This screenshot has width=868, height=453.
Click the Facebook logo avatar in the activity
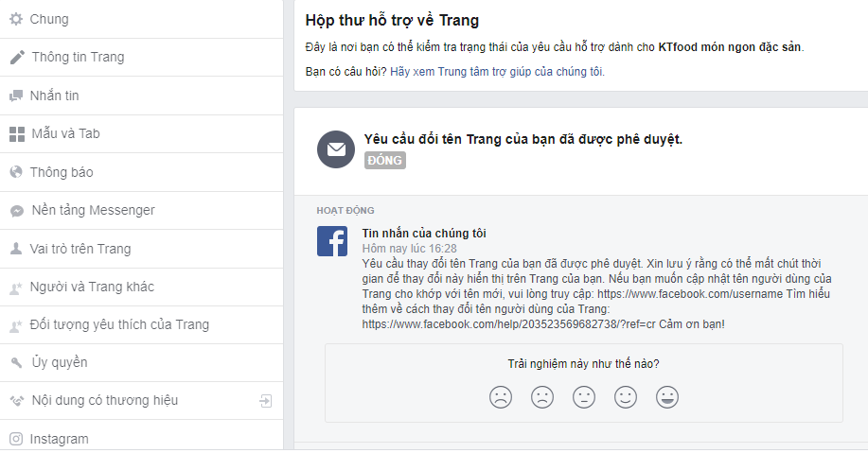332,241
